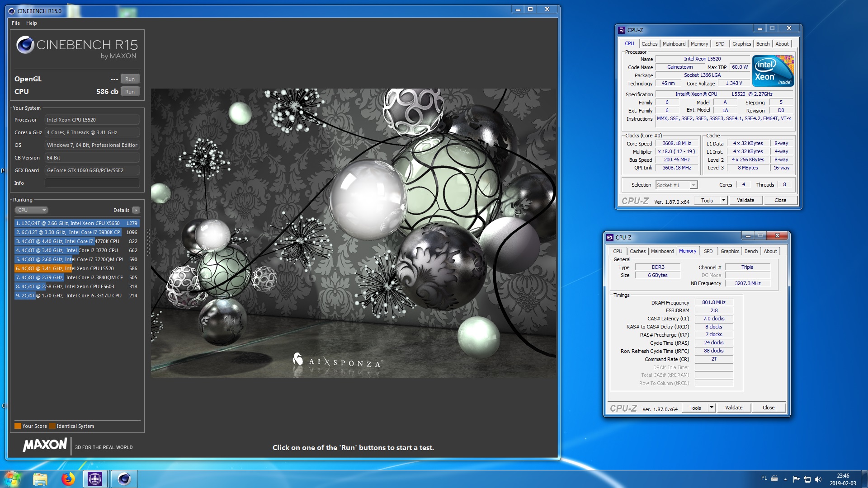868x488 pixels.
Task: Open Tools dropdown arrow in lower CPU-Z
Action: point(712,408)
